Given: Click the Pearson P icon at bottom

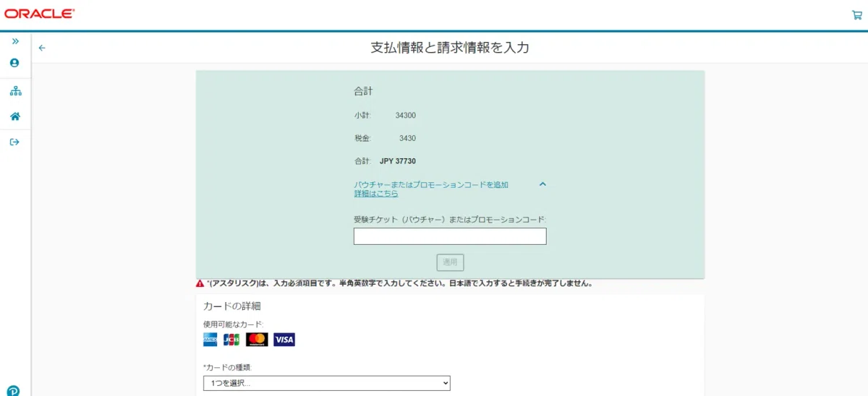Looking at the screenshot, I should pos(13,391).
